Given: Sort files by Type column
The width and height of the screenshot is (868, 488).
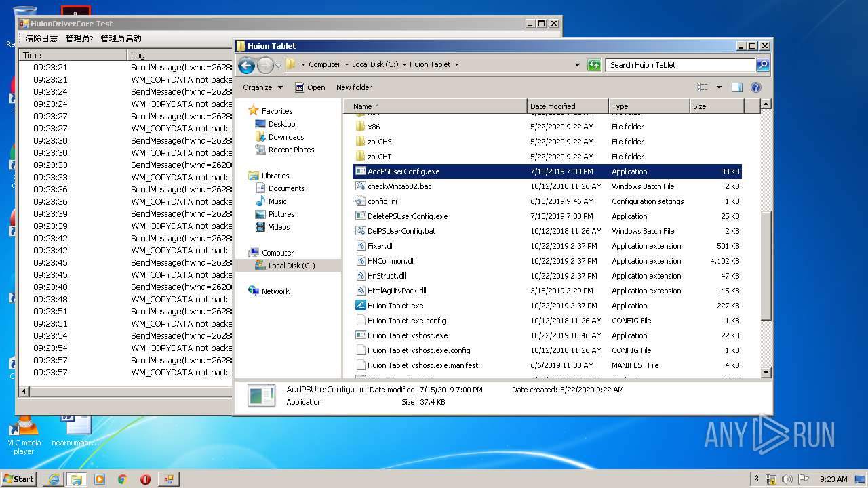Looking at the screenshot, I should [649, 106].
